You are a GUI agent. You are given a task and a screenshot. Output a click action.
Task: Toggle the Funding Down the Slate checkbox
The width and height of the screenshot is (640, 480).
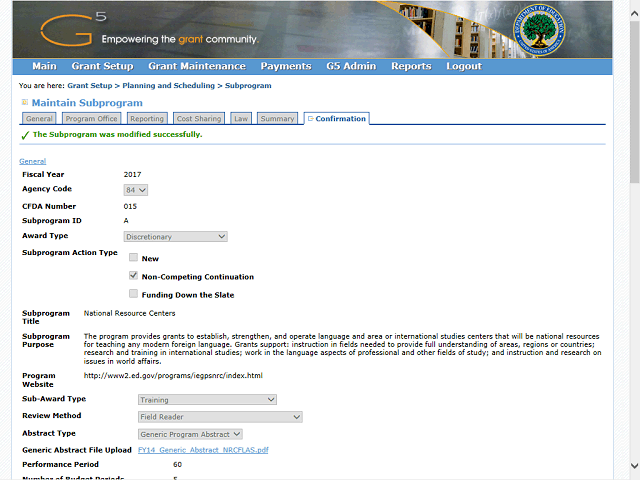click(133, 293)
